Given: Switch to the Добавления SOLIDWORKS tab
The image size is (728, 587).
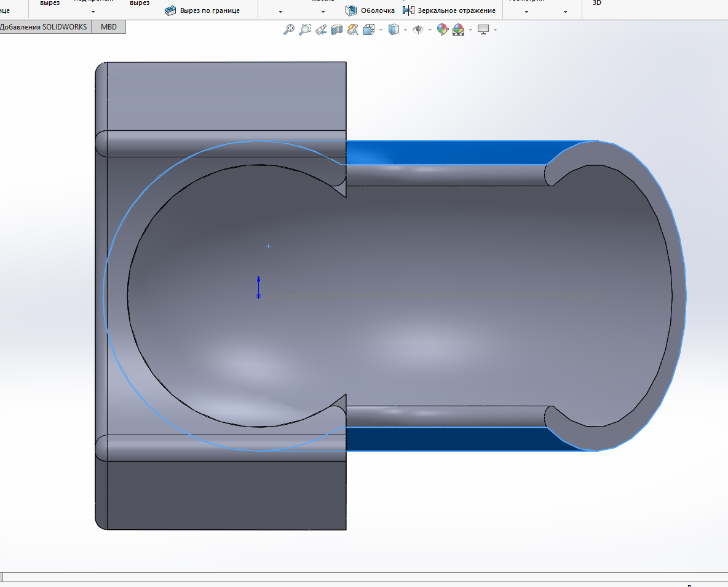Looking at the screenshot, I should 44,27.
